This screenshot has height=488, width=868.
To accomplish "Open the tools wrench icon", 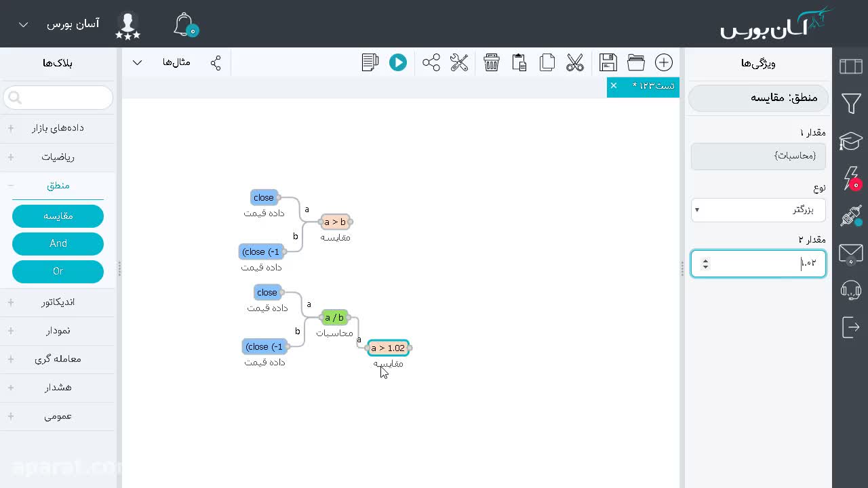I will [459, 62].
